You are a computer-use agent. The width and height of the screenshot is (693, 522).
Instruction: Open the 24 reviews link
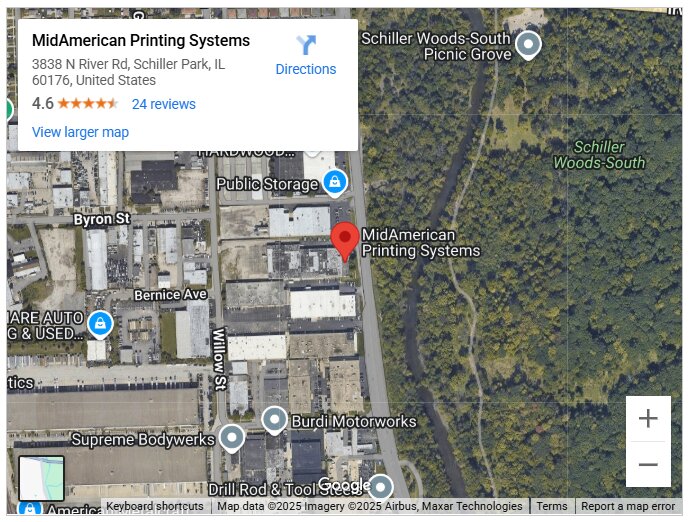point(164,104)
